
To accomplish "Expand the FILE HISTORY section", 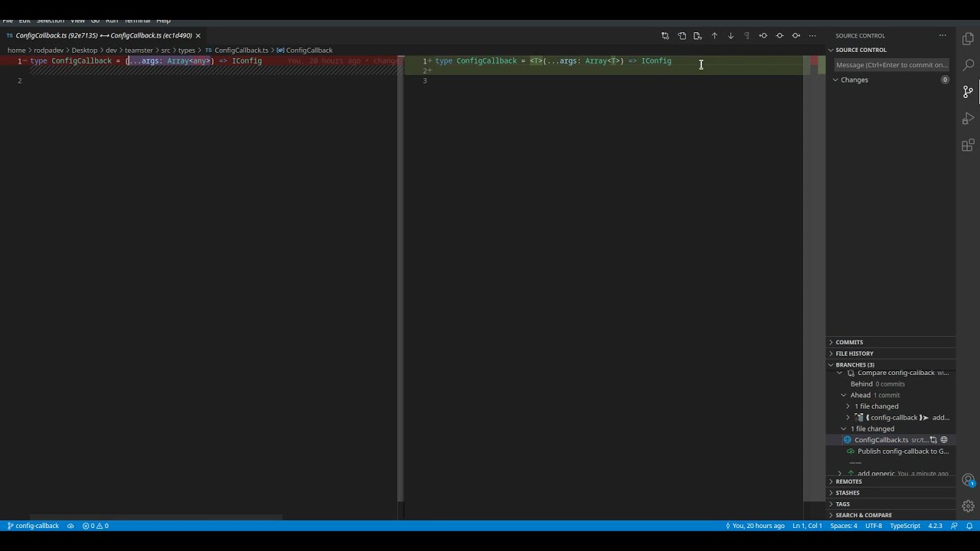I will click(890, 354).
